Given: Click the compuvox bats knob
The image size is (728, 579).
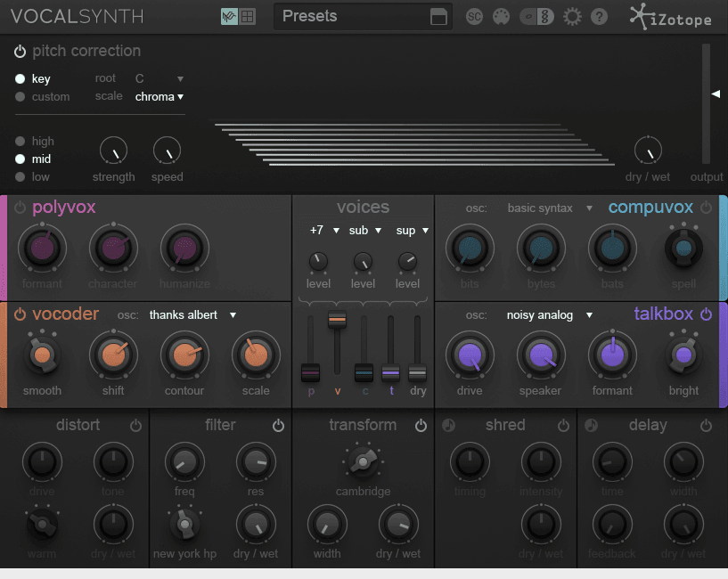Looking at the screenshot, I should point(612,248).
